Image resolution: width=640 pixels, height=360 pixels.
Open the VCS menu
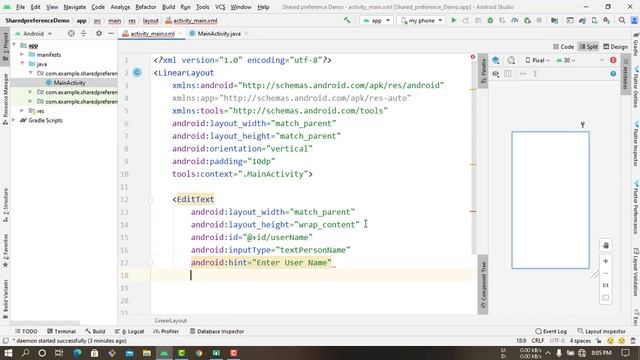pyautogui.click(x=220, y=7)
